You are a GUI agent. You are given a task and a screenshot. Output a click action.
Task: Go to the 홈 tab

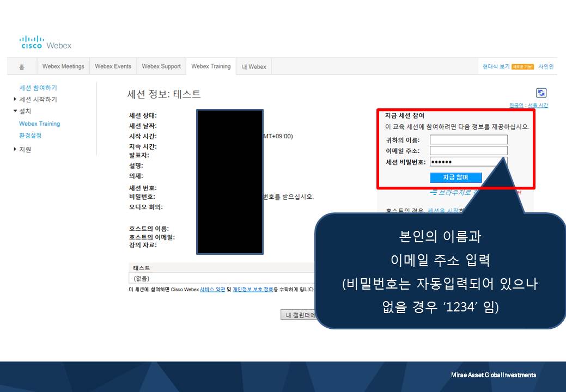20,66
